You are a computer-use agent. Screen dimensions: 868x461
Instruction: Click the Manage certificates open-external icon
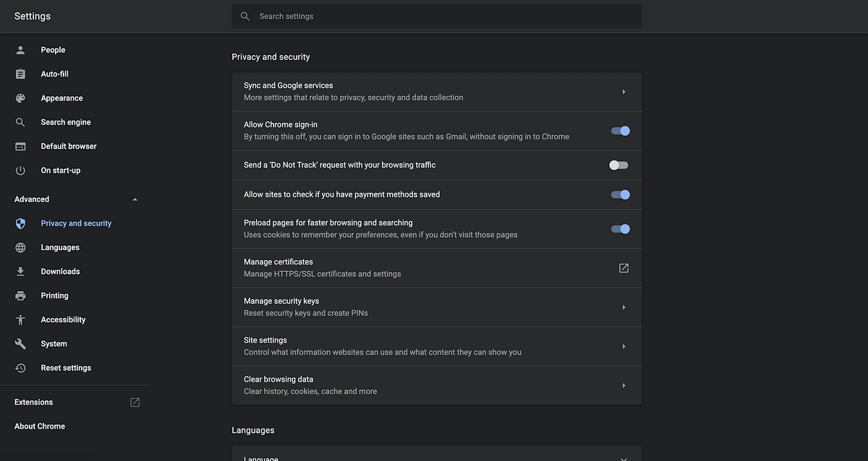coord(624,268)
